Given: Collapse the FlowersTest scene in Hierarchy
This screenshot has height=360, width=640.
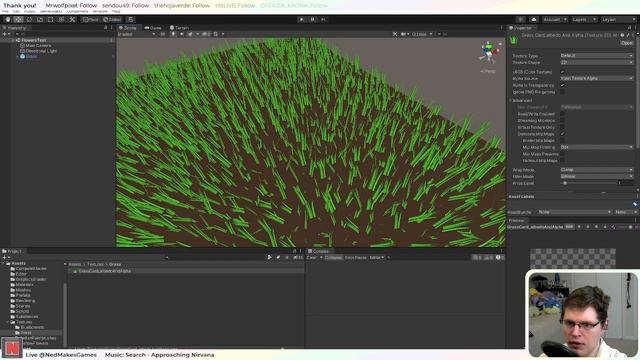Looking at the screenshot, I should 13,40.
